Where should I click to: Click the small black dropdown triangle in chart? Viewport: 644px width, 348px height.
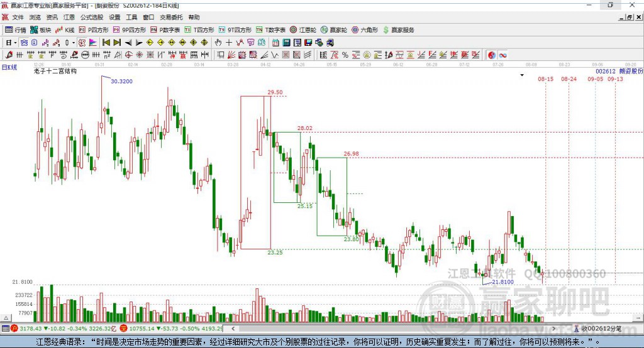(x=522, y=75)
